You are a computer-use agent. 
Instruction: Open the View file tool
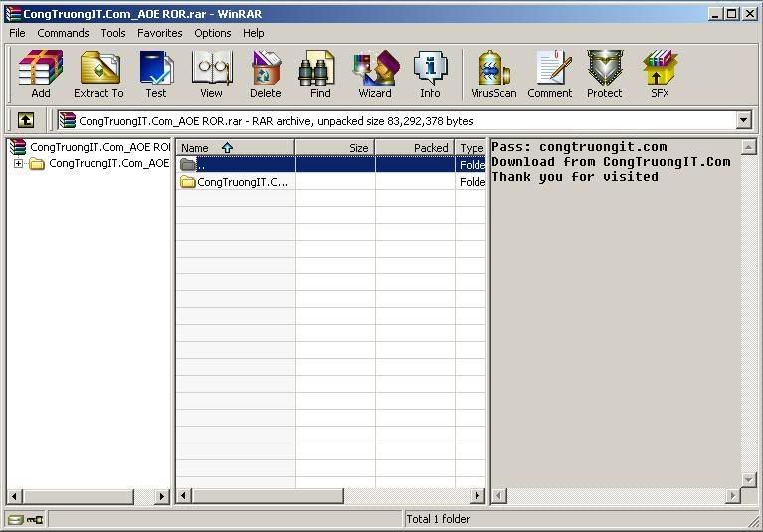click(x=211, y=74)
